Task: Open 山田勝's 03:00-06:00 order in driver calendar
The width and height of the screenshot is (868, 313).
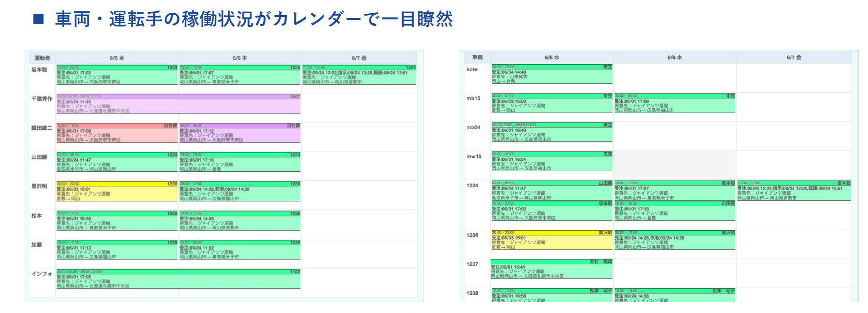Action: 117,162
